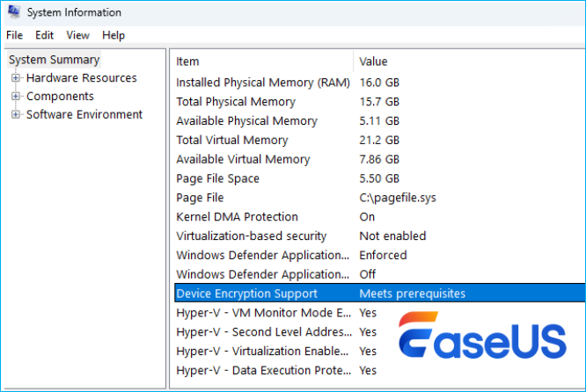Click the System Information app icon
Screen dimensions: 586x392
point(13,12)
